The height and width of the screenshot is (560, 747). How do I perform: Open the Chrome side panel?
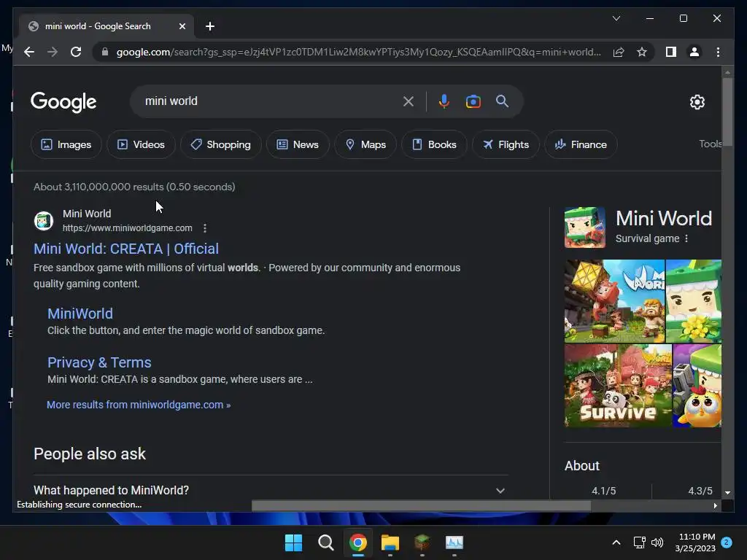[671, 52]
